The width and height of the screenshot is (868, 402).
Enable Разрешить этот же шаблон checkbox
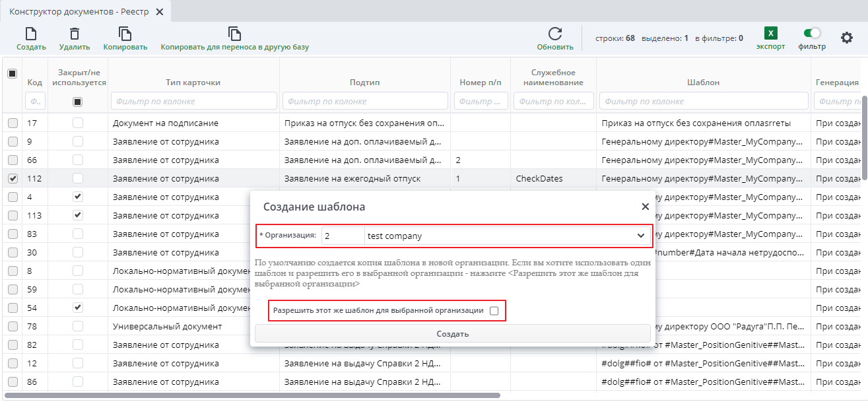(x=494, y=311)
